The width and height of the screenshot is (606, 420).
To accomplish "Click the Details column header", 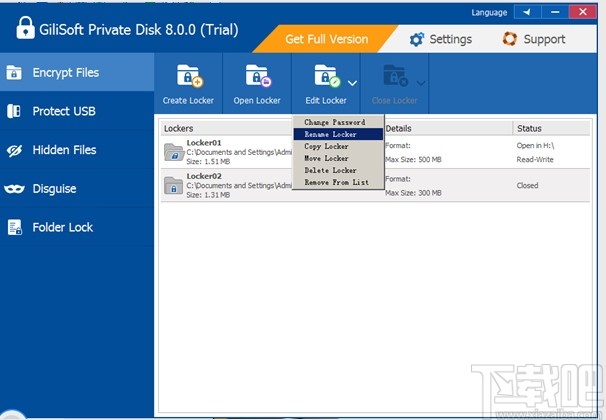I will tap(448, 128).
